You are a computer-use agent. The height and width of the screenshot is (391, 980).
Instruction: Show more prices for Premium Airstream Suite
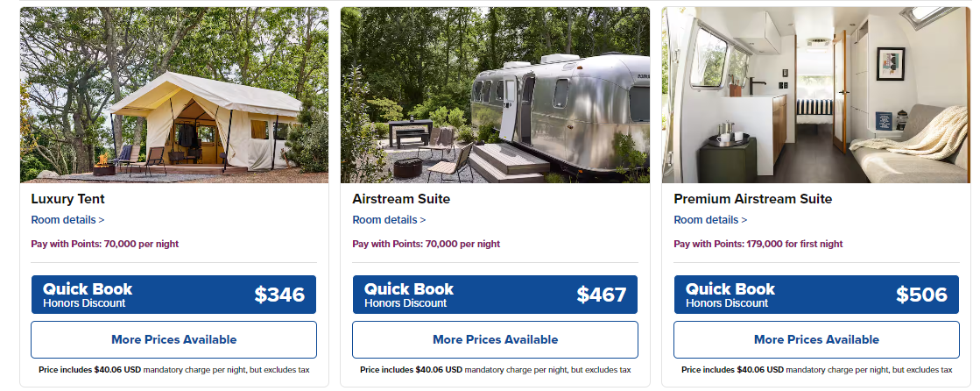point(816,339)
